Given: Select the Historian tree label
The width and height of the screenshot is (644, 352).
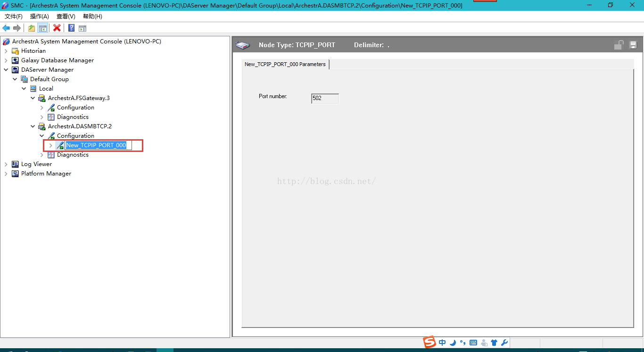Looking at the screenshot, I should point(33,51).
